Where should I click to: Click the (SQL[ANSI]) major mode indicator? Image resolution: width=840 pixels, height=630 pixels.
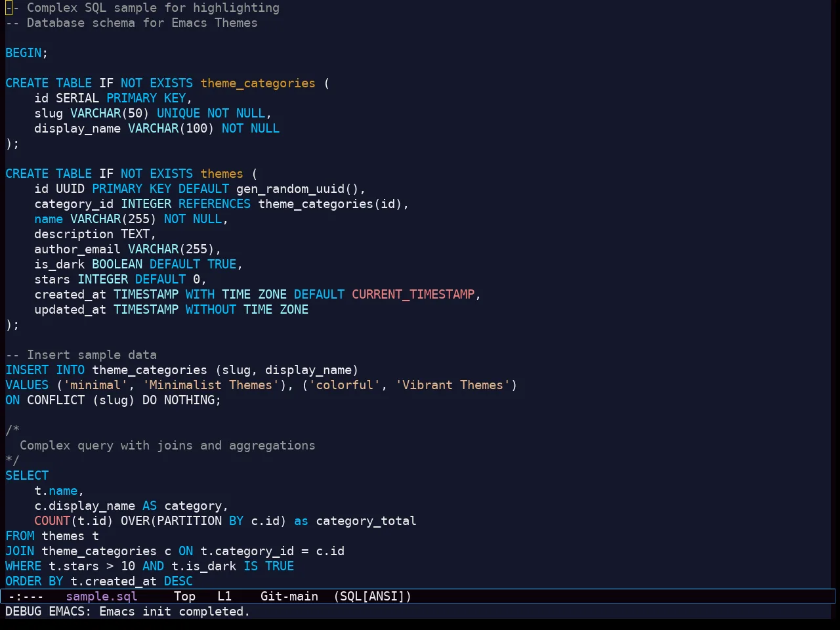372,597
